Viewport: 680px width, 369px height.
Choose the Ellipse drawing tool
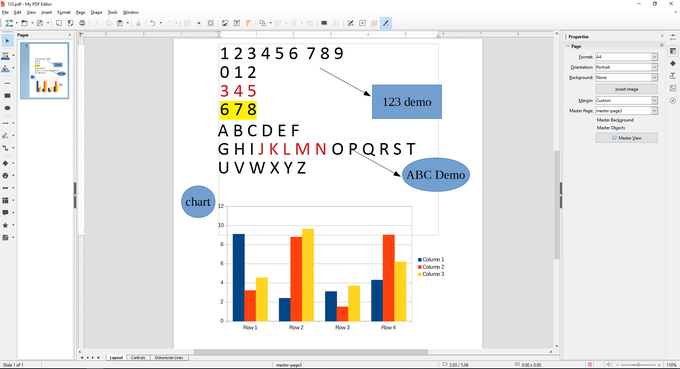tap(7, 108)
